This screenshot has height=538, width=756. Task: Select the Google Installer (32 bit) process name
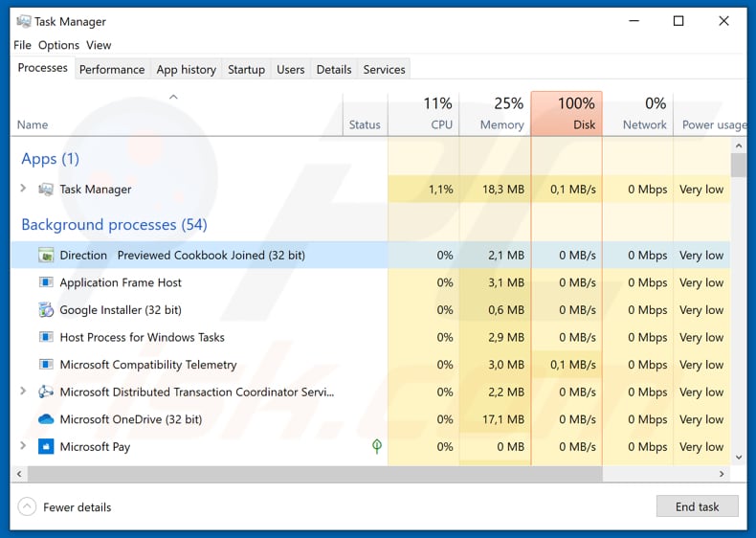(121, 310)
